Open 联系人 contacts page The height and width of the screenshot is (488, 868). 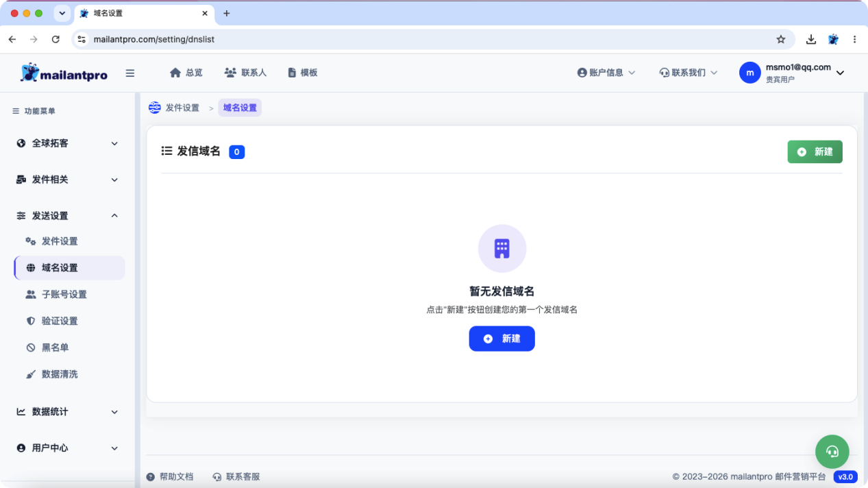(245, 73)
